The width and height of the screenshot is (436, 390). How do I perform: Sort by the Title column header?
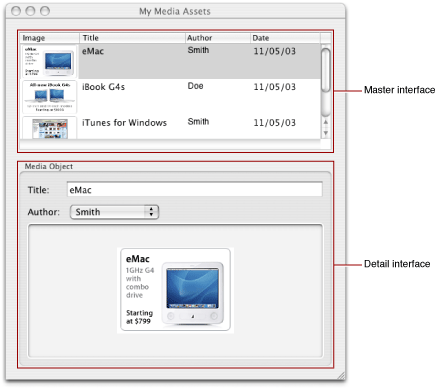pyautogui.click(x=132, y=38)
